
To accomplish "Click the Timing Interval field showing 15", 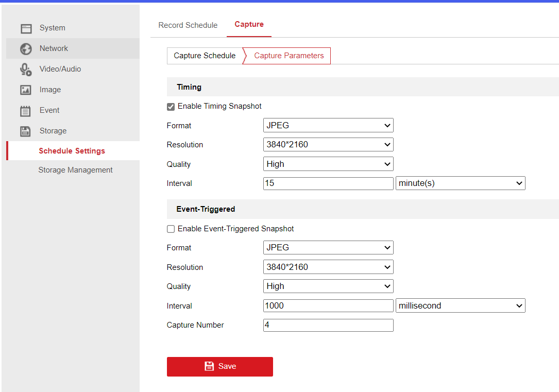I will pos(328,183).
